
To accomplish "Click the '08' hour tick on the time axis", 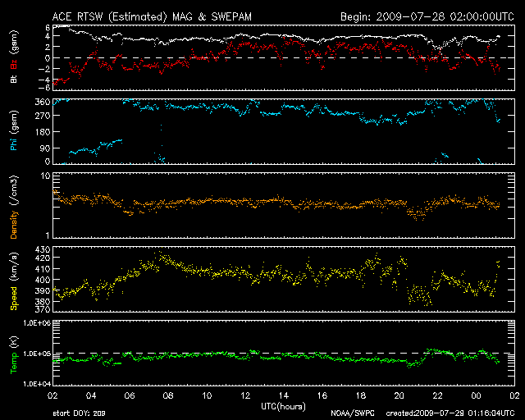I will (168, 395).
